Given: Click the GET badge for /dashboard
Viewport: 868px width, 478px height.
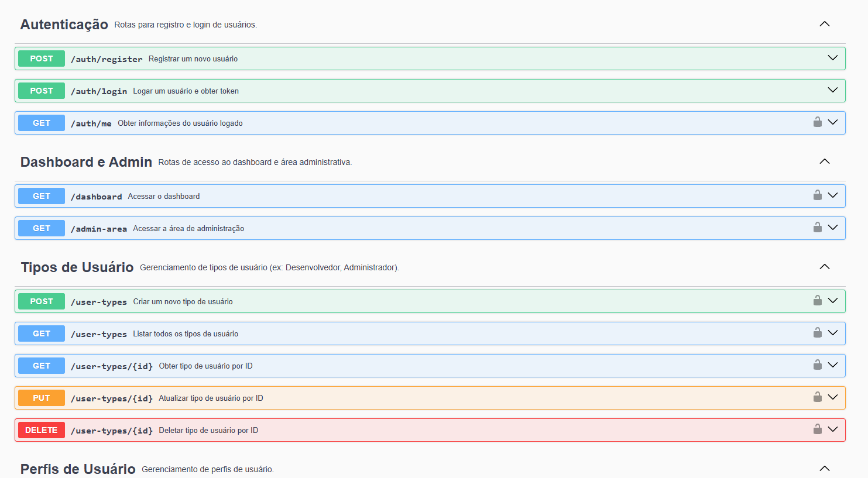Looking at the screenshot, I should 42,196.
